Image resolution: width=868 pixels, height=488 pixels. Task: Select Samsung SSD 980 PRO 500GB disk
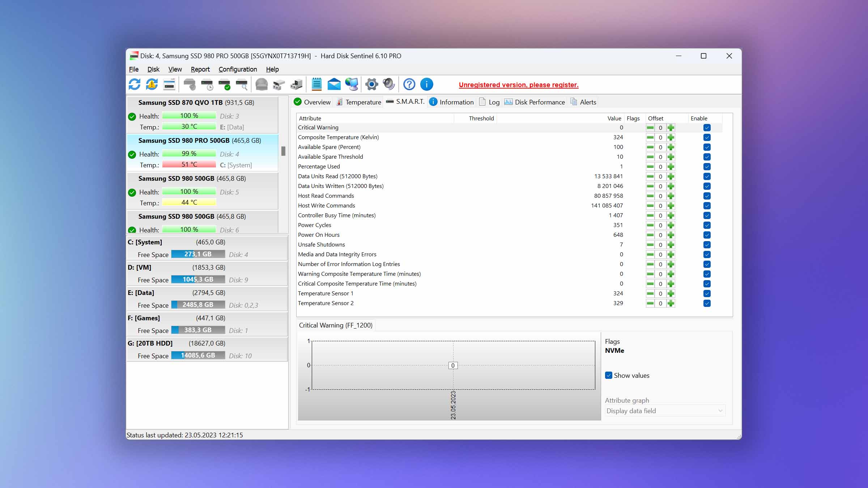[x=202, y=153]
